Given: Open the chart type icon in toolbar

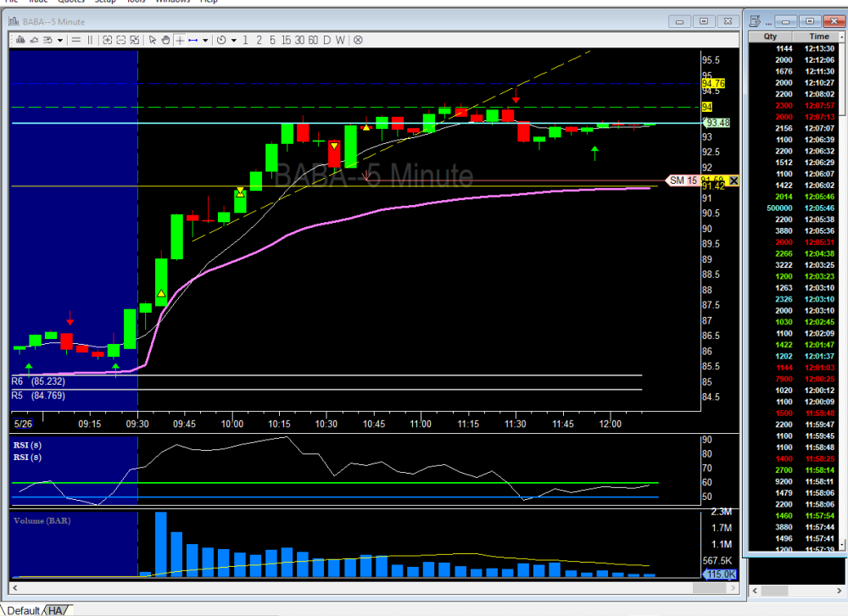Looking at the screenshot, I should pos(20,40).
